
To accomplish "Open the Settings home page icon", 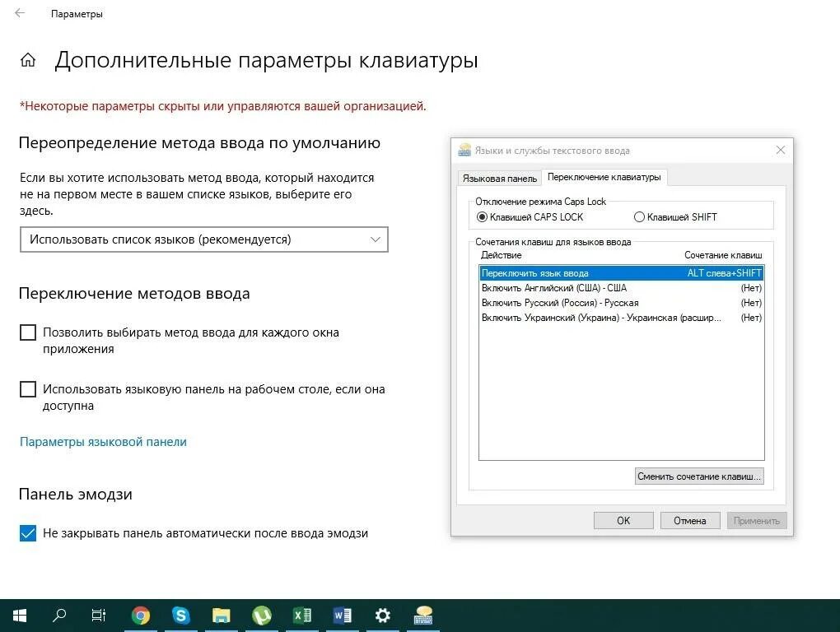I will [28, 60].
